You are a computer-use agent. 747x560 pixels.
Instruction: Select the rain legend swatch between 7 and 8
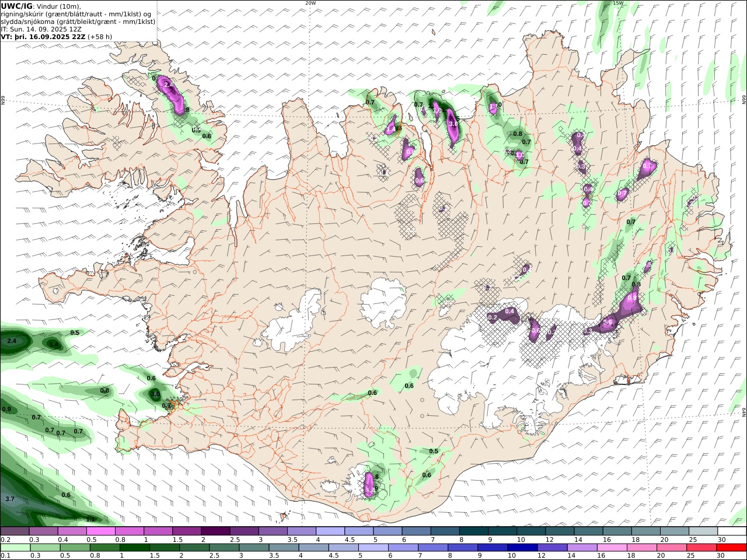coord(434,548)
